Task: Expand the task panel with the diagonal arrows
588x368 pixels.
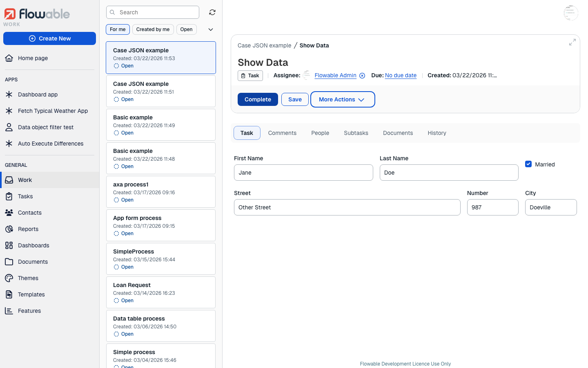Action: pos(572,42)
